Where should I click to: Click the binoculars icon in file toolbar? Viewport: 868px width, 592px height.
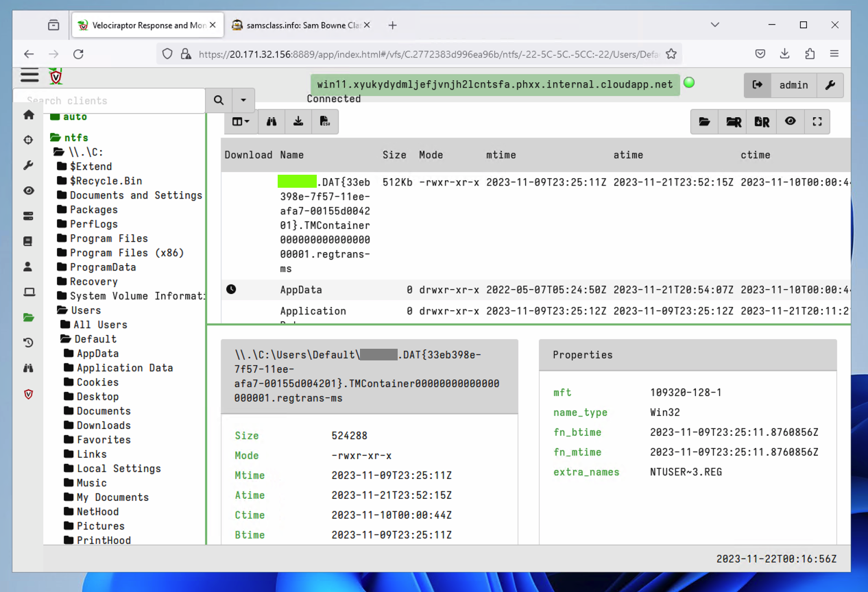click(272, 121)
